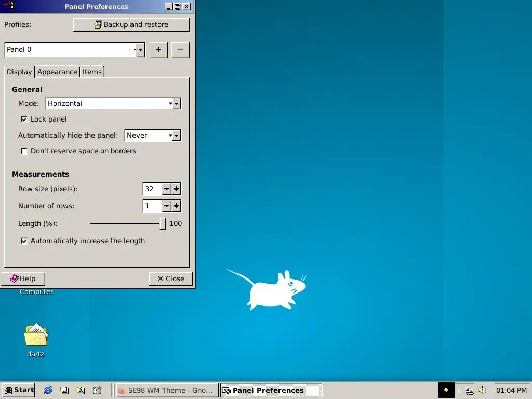Click Backup and restore button
532x399 pixels.
(131, 24)
